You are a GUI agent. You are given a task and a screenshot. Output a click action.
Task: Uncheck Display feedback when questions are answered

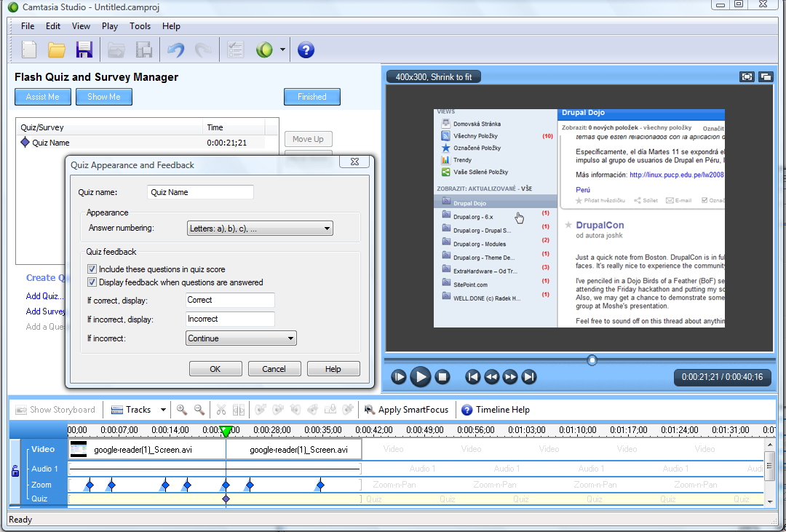(92, 282)
